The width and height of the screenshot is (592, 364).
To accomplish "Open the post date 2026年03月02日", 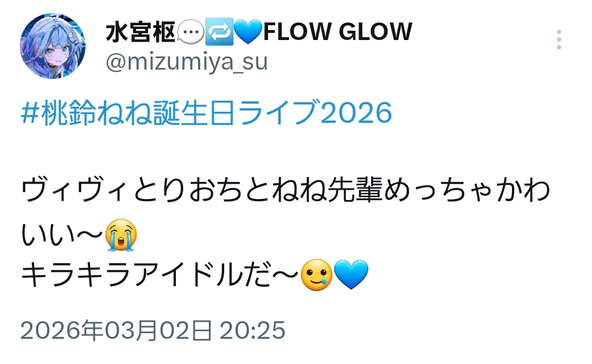I will 116,331.
